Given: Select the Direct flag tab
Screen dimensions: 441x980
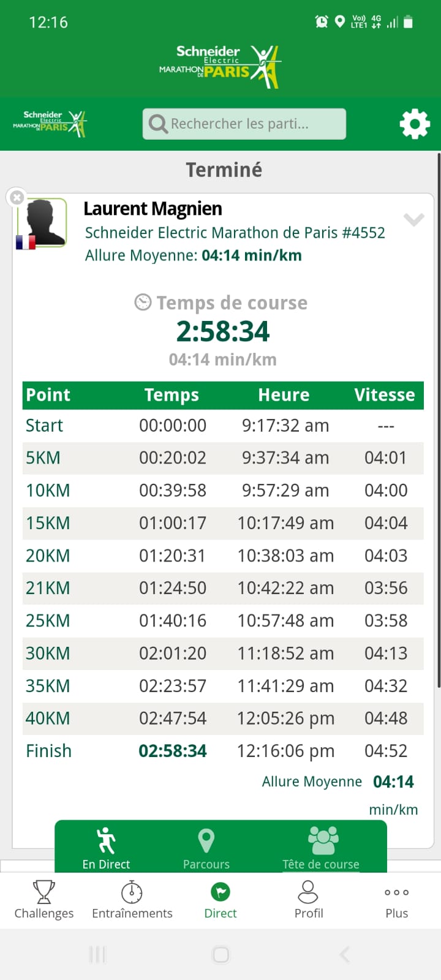Looking at the screenshot, I should coord(221,900).
